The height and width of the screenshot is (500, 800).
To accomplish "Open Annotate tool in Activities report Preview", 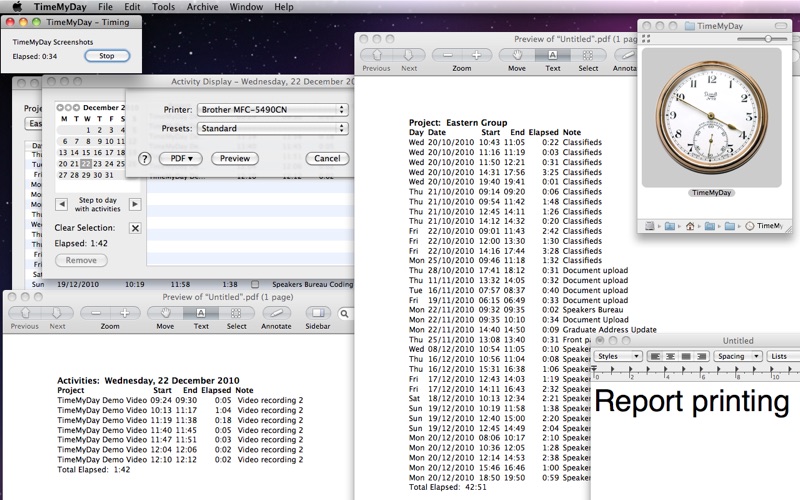I will [x=277, y=313].
